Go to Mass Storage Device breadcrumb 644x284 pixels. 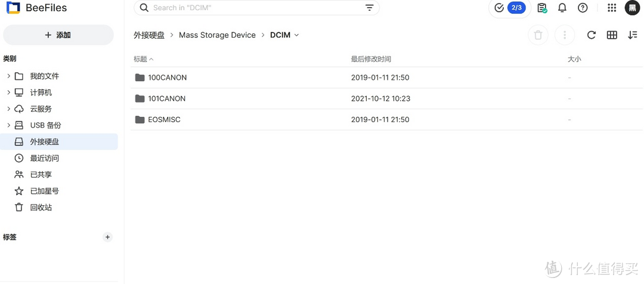(217, 35)
